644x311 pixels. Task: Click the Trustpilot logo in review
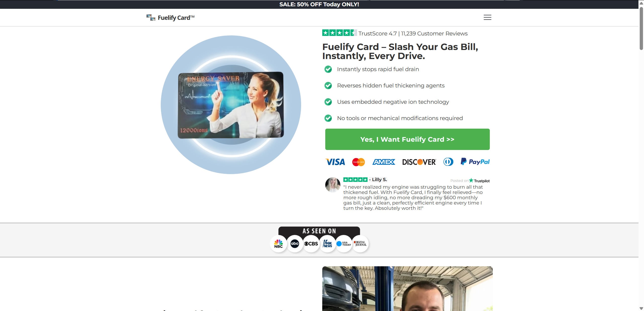point(479,181)
